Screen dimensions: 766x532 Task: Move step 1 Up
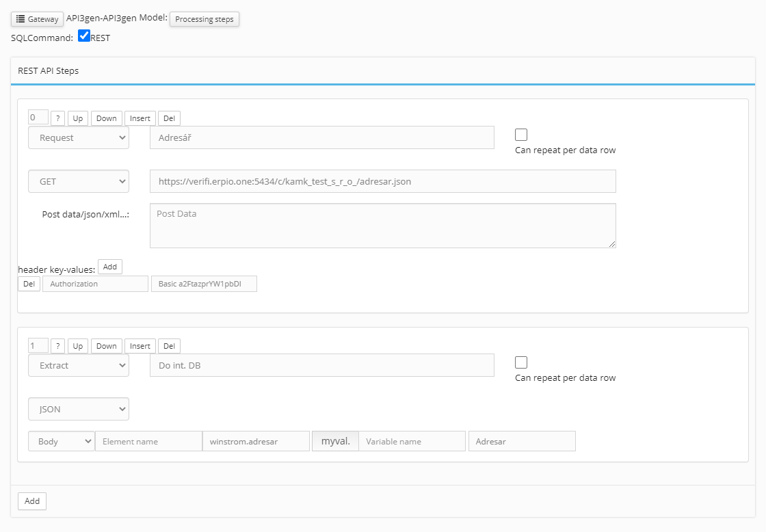(x=78, y=346)
